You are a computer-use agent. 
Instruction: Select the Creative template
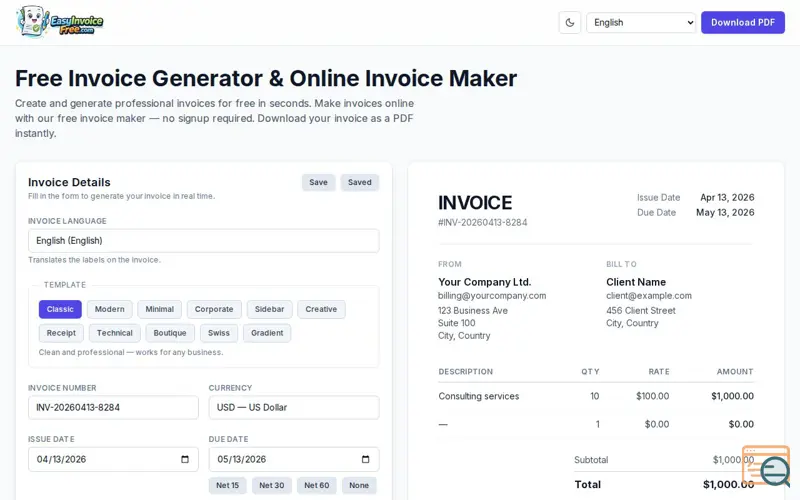(321, 309)
